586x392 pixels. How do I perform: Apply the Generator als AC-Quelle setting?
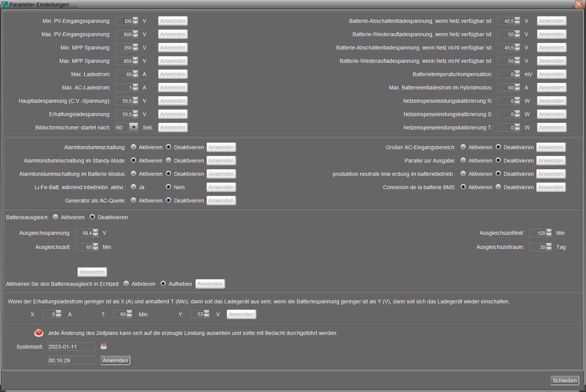(221, 201)
